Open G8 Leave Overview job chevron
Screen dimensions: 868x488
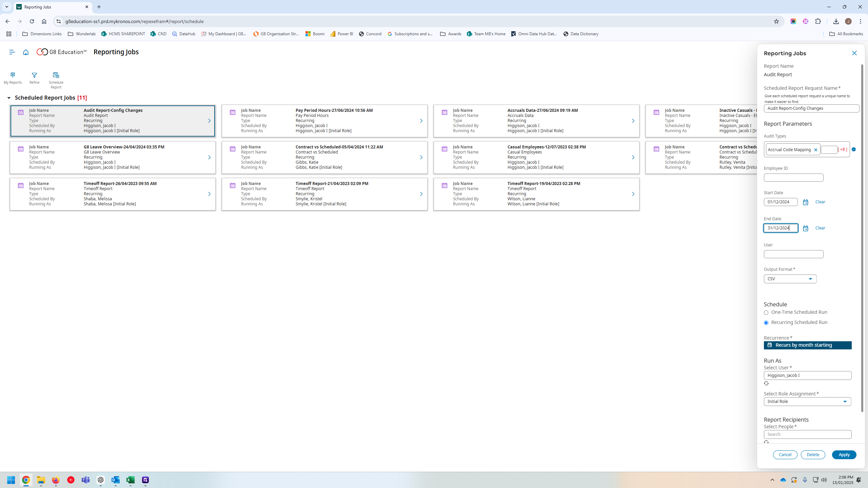coord(209,158)
